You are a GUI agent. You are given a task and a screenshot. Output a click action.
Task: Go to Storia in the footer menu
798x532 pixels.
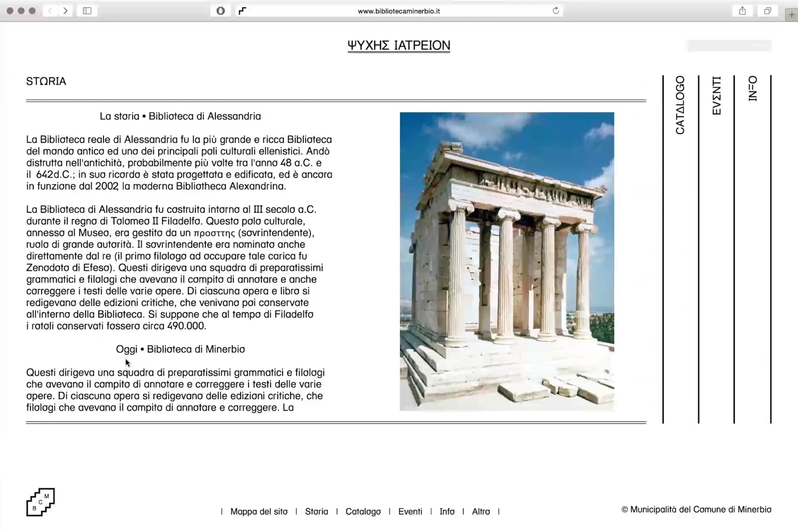[x=316, y=511]
